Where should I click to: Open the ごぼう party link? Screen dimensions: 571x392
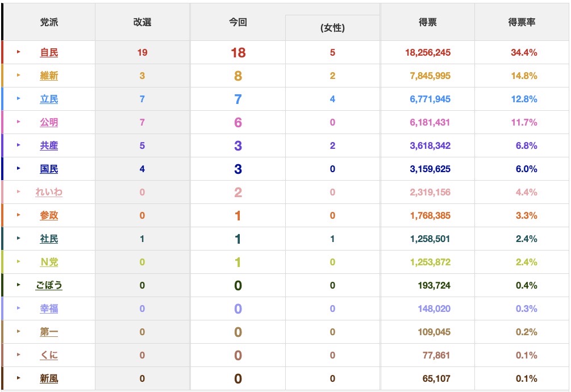coord(49,286)
